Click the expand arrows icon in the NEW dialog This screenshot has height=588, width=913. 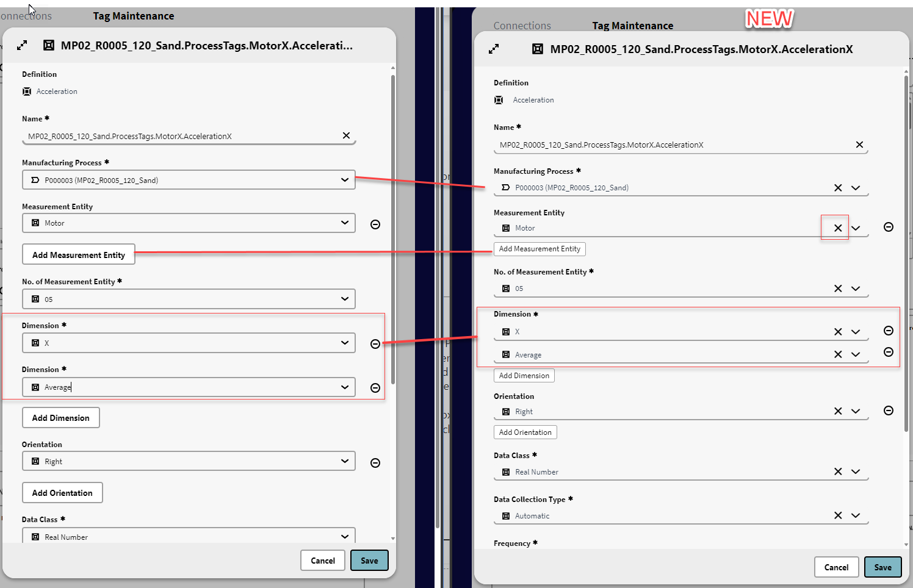(x=494, y=49)
